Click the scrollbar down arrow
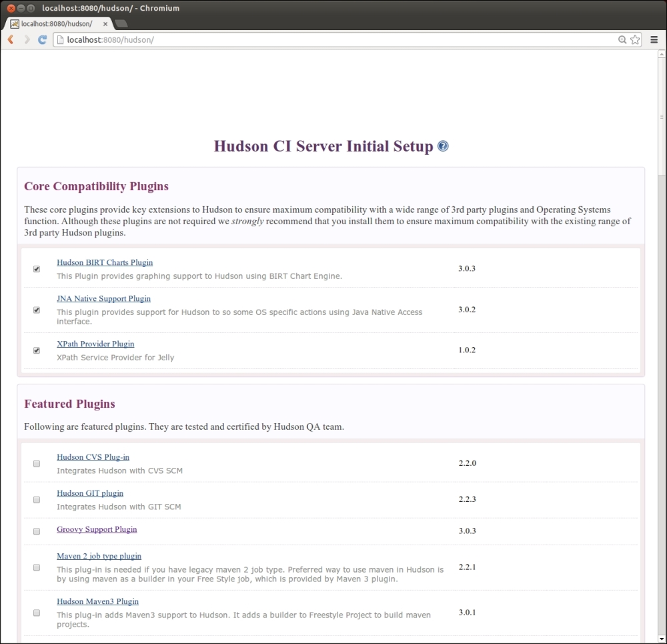Viewport: 667px width, 644px height. 662,639
